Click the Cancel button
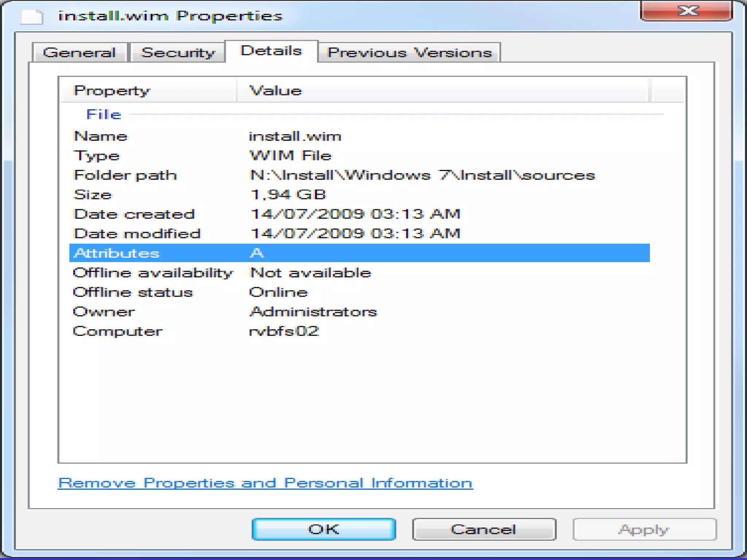 484,529
